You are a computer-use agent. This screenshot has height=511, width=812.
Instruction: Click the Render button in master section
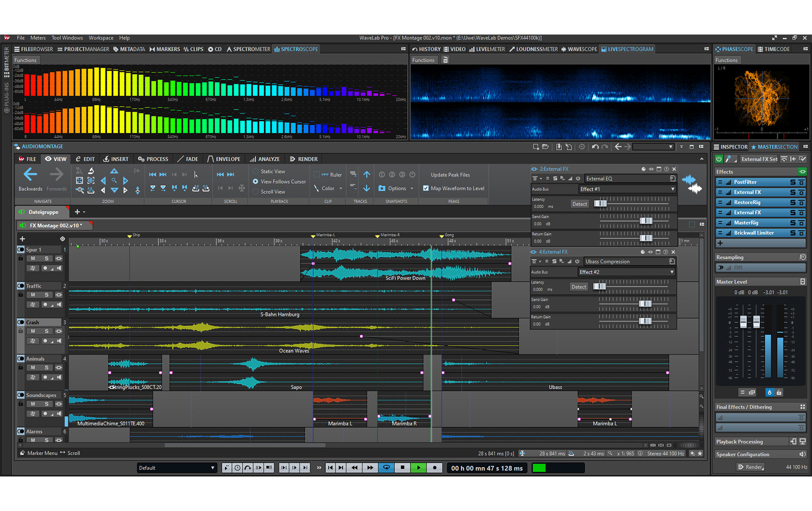point(751,467)
